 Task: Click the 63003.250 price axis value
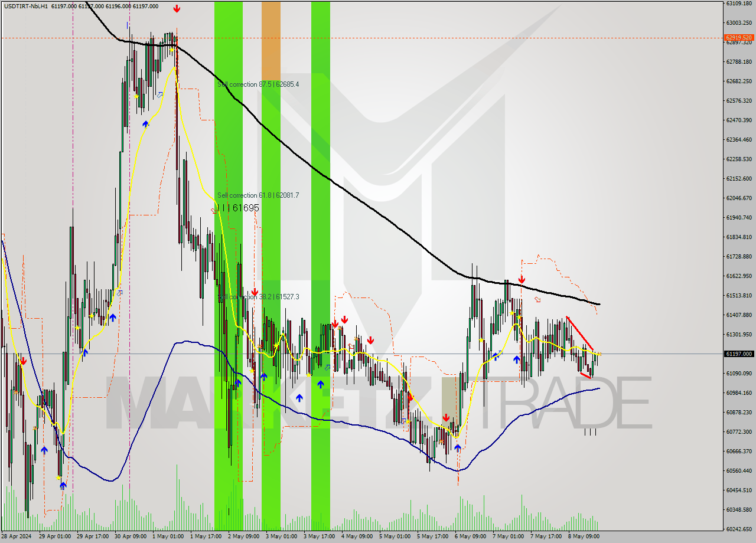click(739, 22)
